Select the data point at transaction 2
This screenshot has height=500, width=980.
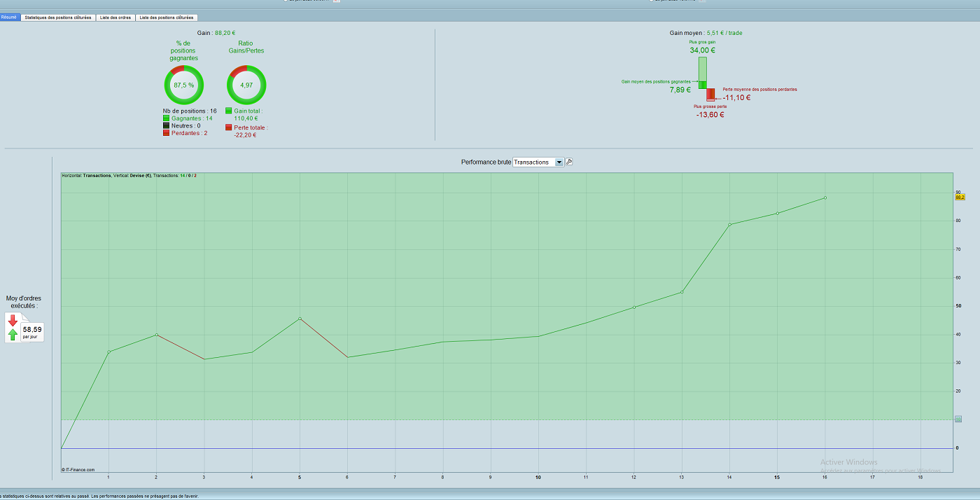(x=156, y=335)
